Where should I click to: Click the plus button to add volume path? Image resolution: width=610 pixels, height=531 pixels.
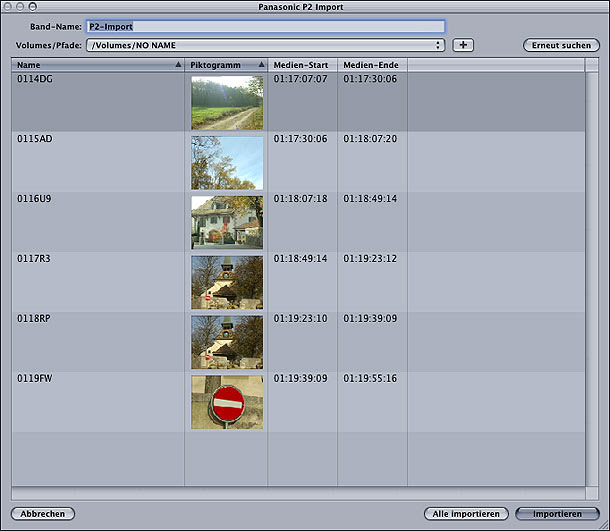coord(462,45)
